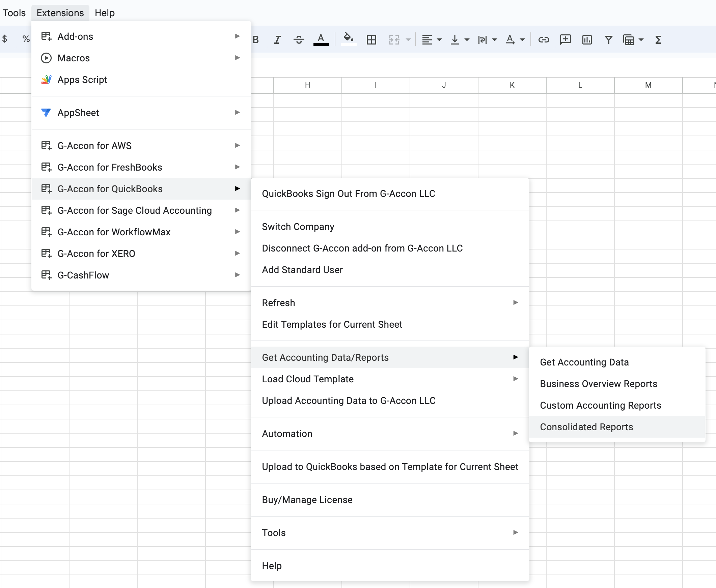The width and height of the screenshot is (716, 588).
Task: Close the Extensions menu bar item
Action: pyautogui.click(x=60, y=13)
